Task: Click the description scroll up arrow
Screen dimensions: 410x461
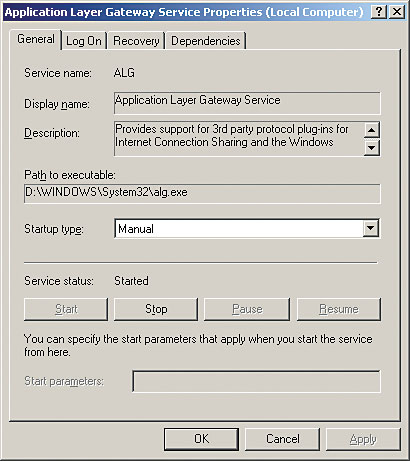Action: 372,130
